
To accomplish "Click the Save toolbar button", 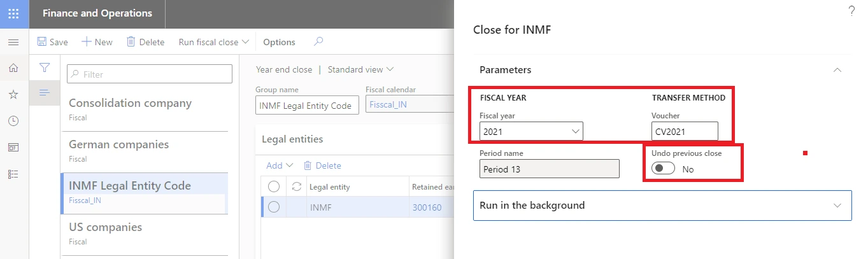I will 52,42.
